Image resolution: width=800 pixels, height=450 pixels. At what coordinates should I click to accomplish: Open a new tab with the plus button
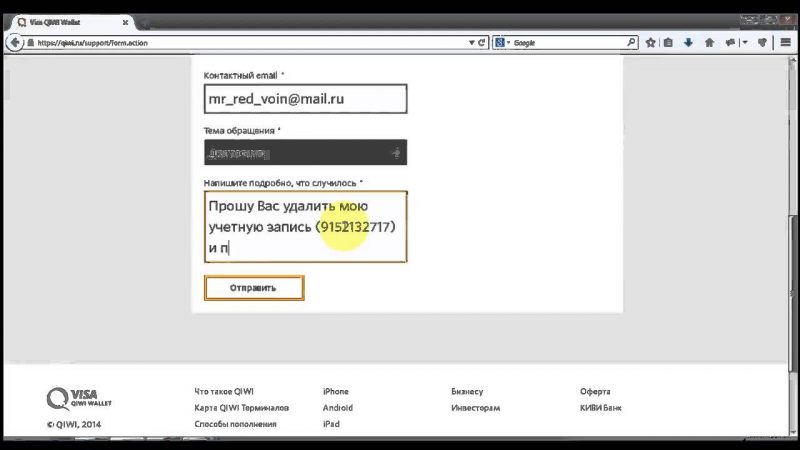point(145,23)
